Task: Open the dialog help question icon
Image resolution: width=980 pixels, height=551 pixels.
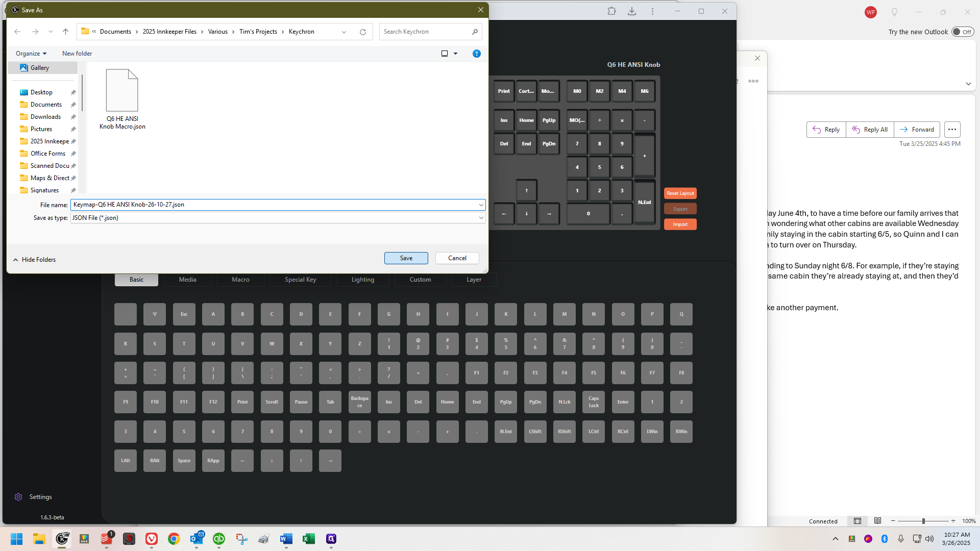Action: tap(476, 54)
